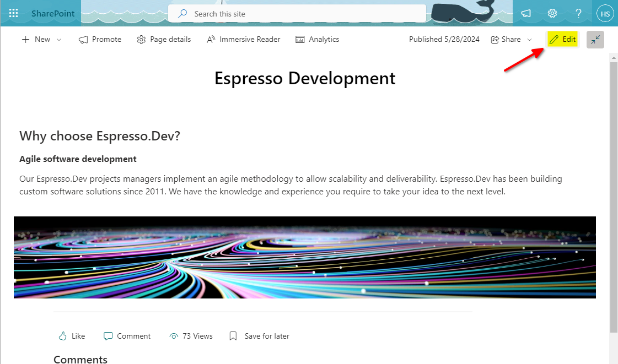Click the SharePoint home link
The image size is (618, 364).
pyautogui.click(x=53, y=13)
